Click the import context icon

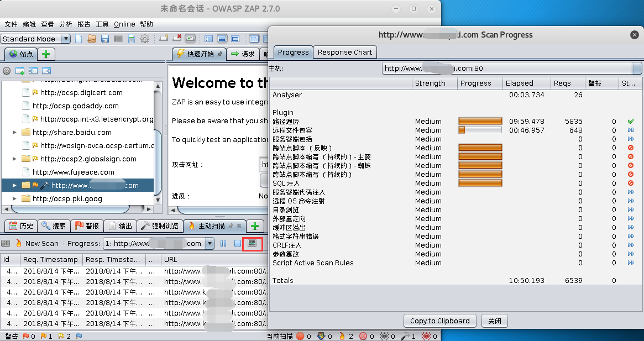coord(33,71)
